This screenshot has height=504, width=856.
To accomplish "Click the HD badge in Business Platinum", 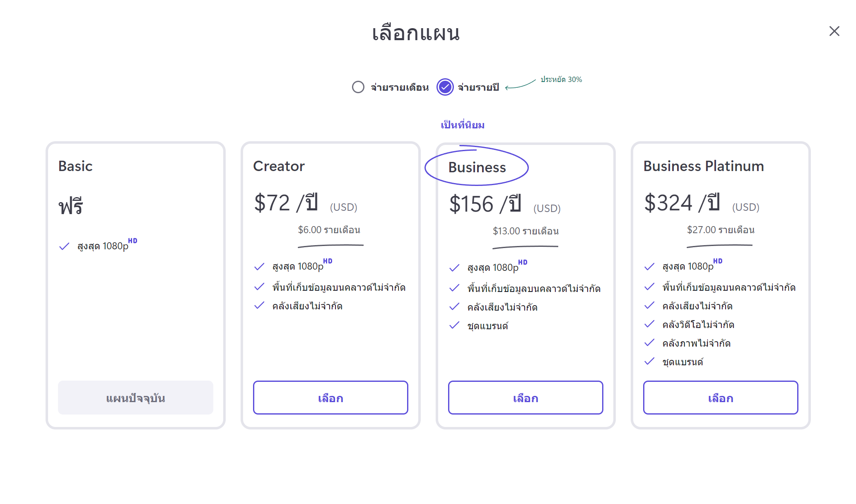I will pos(718,261).
